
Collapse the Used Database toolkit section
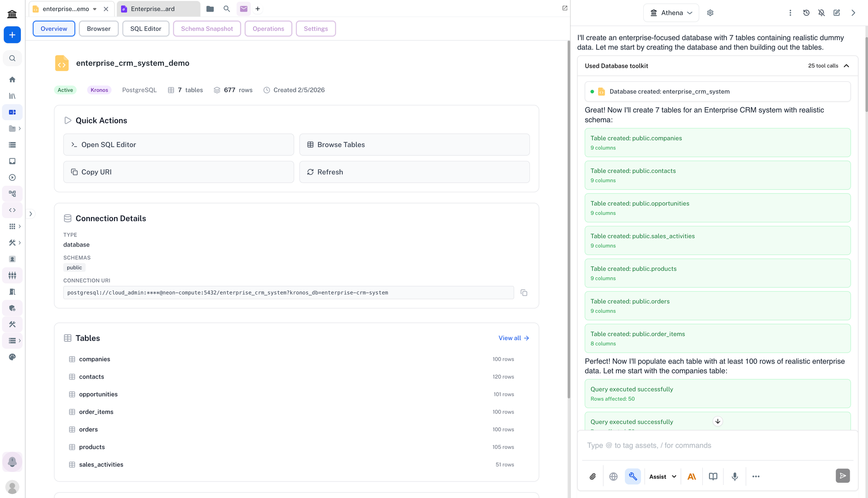[x=846, y=66]
